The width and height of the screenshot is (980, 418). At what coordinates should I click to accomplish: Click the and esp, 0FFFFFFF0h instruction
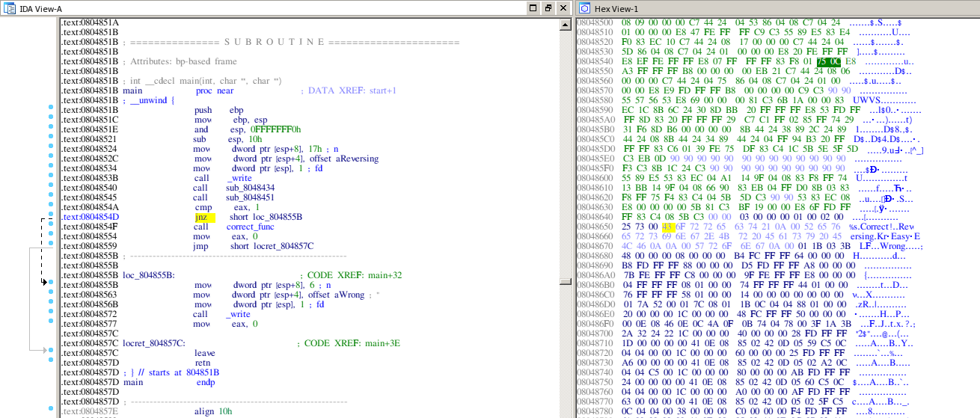tap(247, 129)
